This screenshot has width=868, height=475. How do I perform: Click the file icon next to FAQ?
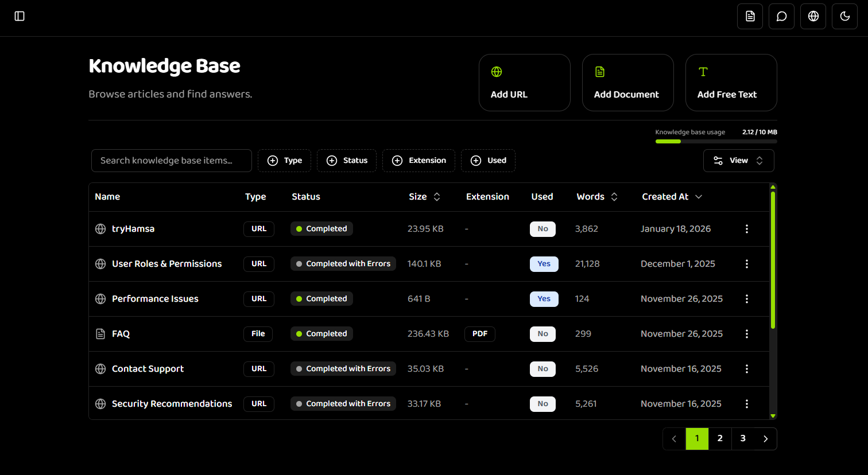point(99,333)
